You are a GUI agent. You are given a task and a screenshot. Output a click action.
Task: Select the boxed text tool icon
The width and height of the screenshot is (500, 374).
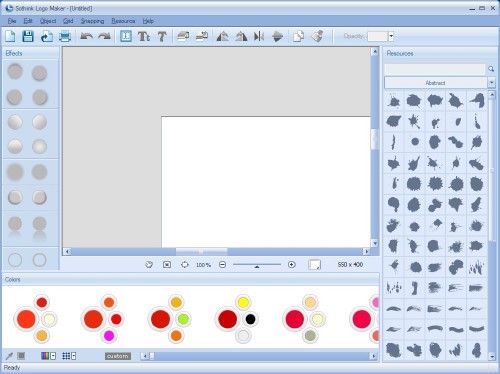click(126, 36)
